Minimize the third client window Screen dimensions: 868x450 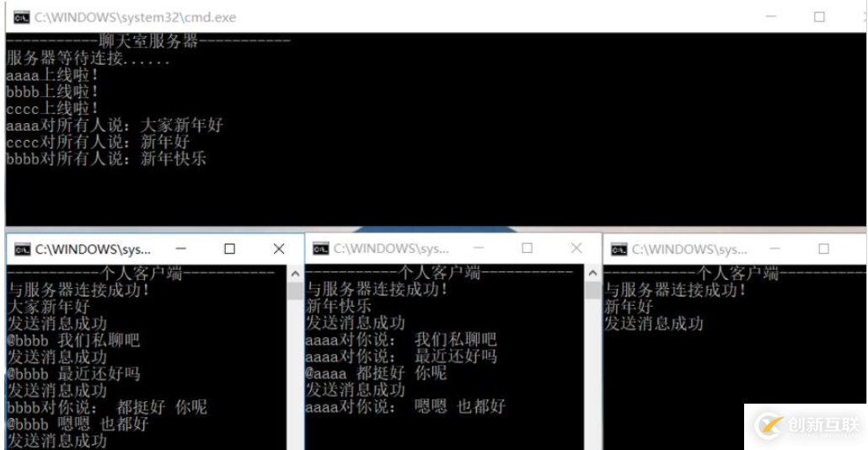[775, 249]
